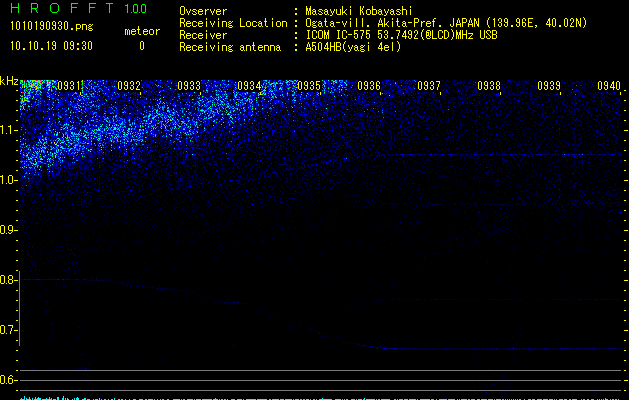Click the 0935 time marker
629x400 pixels.
point(309,86)
